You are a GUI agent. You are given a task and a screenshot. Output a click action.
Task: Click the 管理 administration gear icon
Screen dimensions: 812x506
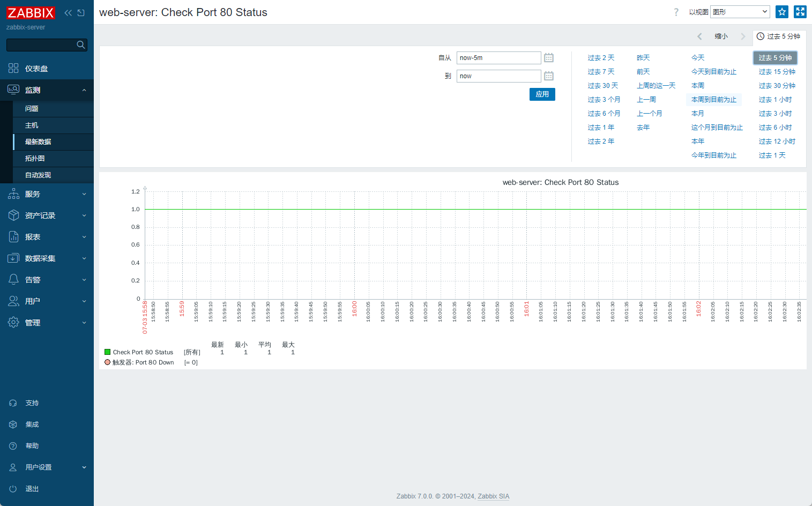click(x=13, y=322)
